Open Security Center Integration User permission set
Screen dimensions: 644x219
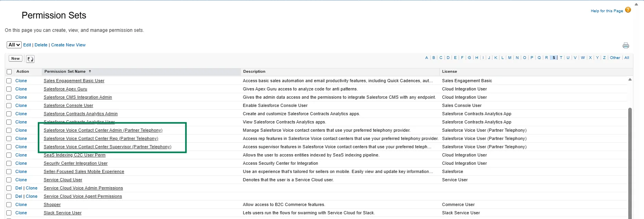click(x=76, y=163)
